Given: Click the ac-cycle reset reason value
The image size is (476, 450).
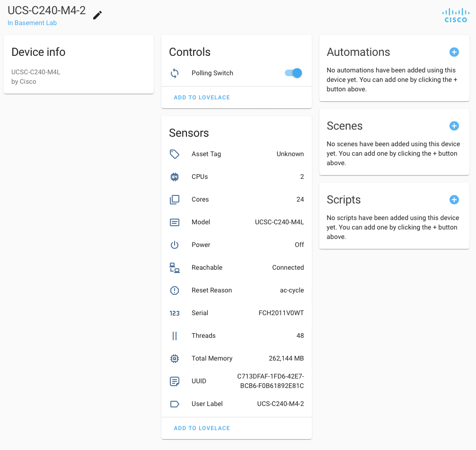Looking at the screenshot, I should click(x=292, y=290).
